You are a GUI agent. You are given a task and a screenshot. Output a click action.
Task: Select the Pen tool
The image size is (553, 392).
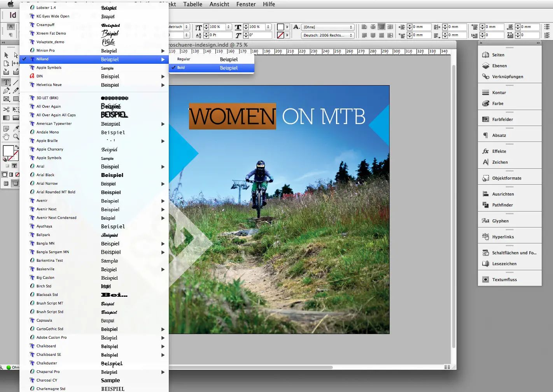[6, 90]
